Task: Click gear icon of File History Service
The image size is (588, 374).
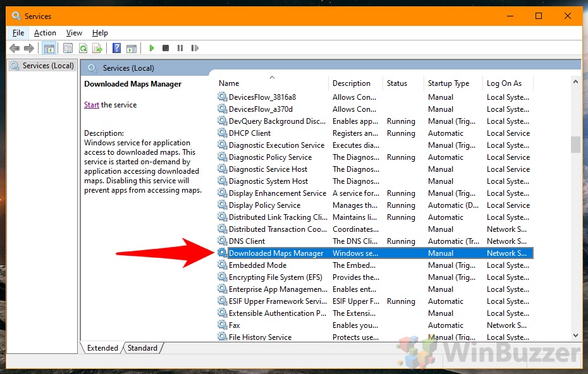Action: point(223,336)
